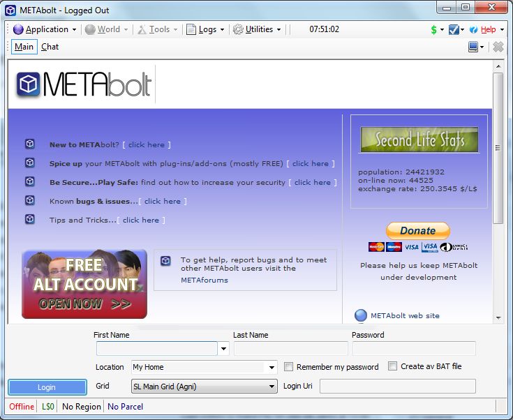Click the cube icon beside Tips and Tricks
This screenshot has height=420, width=513.
30,219
